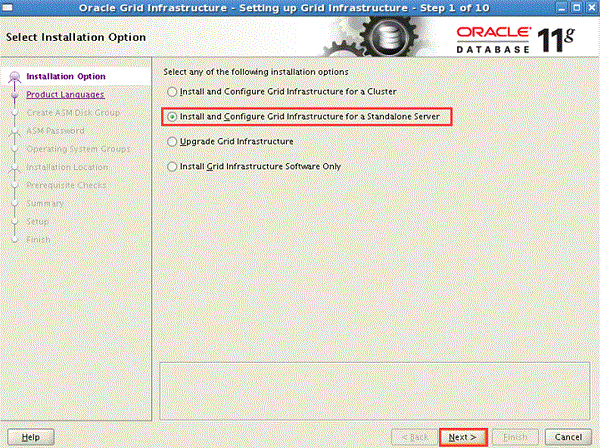Minimize the installer window
600x448 pixels.
click(562, 8)
